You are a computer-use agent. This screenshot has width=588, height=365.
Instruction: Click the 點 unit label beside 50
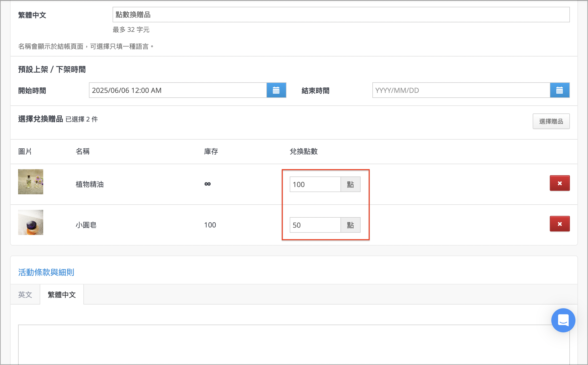click(350, 225)
